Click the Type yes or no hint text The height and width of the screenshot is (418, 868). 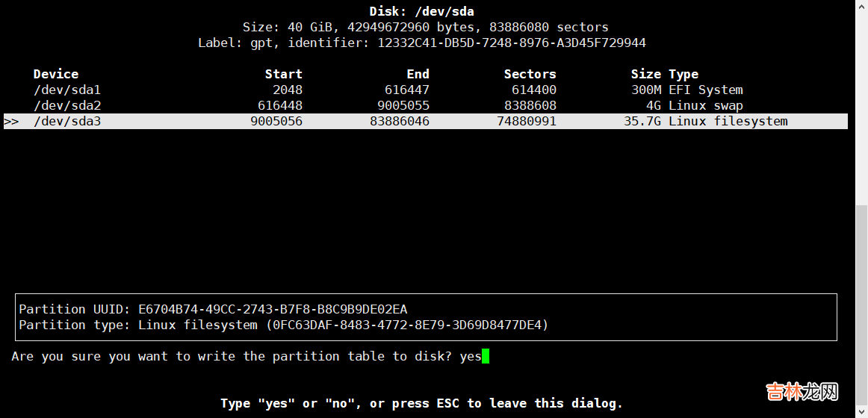click(x=421, y=403)
